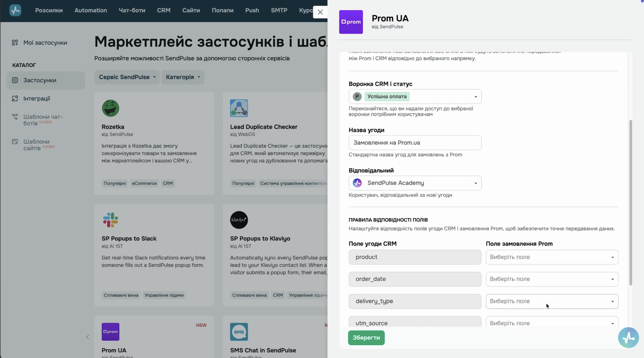Open the Rozetka app title
Screen dimensions: 644x358
tap(113, 127)
